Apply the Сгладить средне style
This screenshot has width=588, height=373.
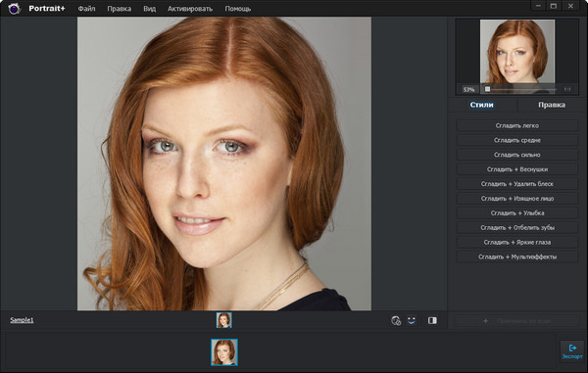click(x=517, y=140)
